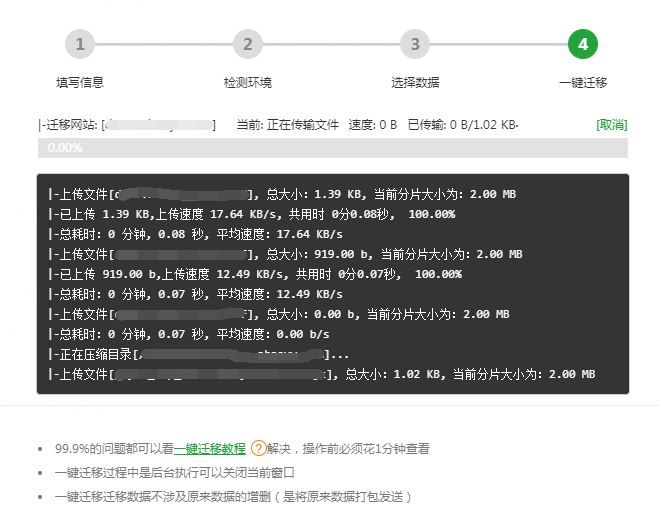Viewport: 659px width, 520px height.
Task: Click the 速度: 0 B speed indicator
Action: 372,125
